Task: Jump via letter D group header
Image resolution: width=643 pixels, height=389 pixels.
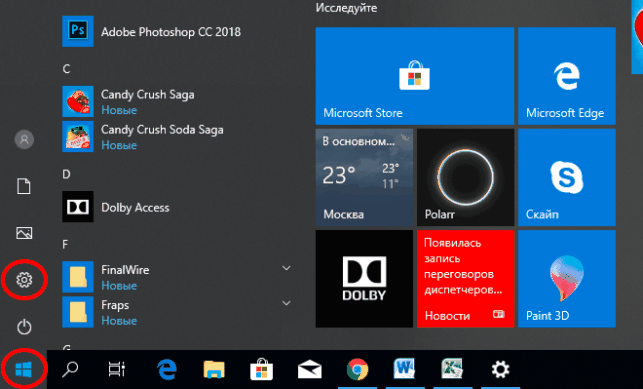Action: pyautogui.click(x=66, y=174)
